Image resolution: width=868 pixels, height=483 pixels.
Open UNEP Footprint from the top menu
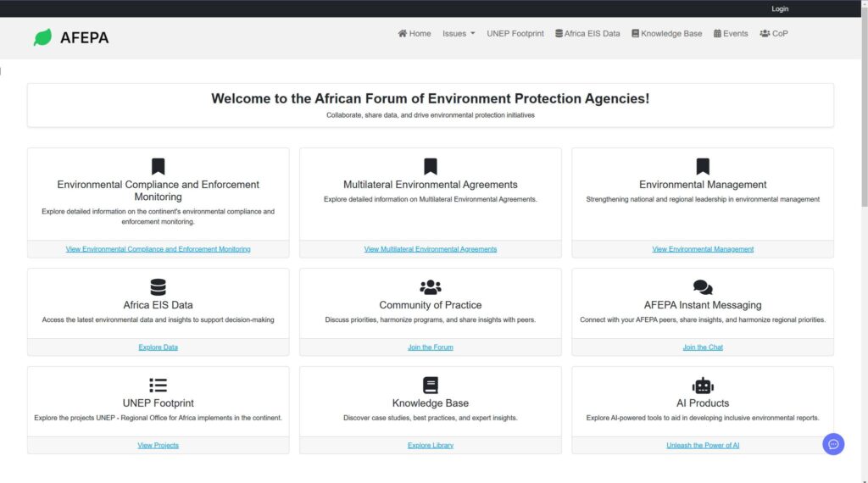click(x=515, y=34)
